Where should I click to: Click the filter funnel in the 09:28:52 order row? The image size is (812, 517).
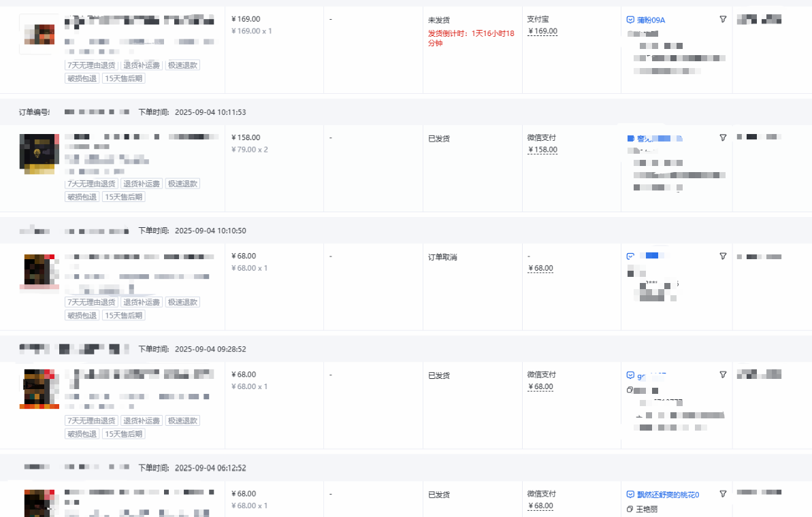(x=723, y=375)
